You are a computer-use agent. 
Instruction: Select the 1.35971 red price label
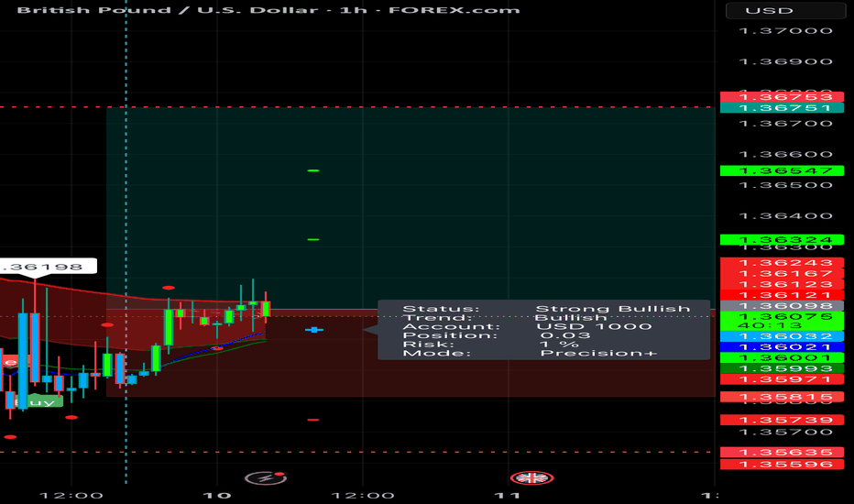[783, 379]
